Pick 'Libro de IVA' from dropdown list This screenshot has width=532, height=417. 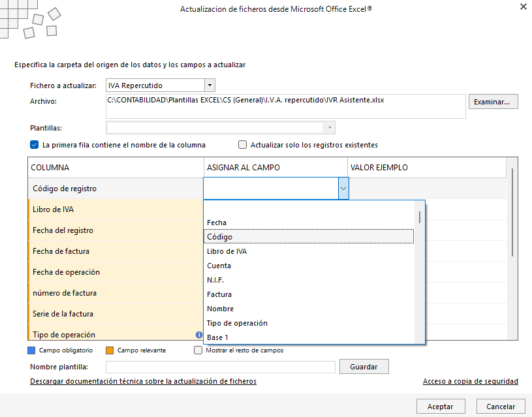pos(309,251)
